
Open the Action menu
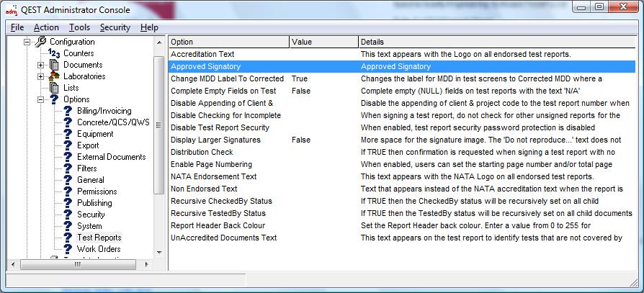pos(46,27)
